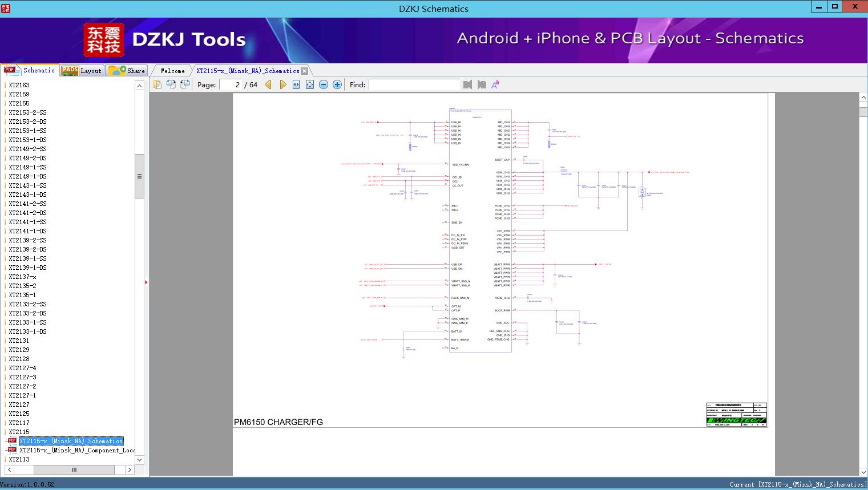
Task: Click the Find search input field
Action: coord(414,84)
